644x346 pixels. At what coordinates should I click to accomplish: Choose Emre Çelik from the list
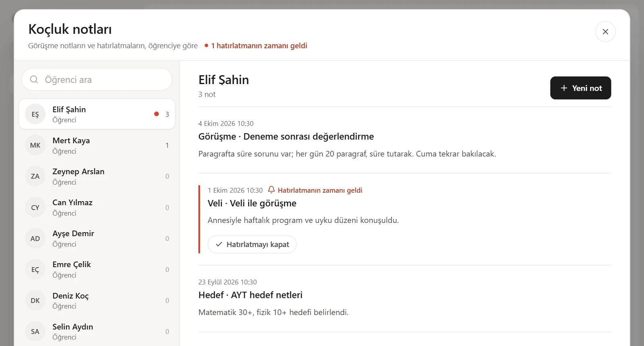tap(97, 270)
